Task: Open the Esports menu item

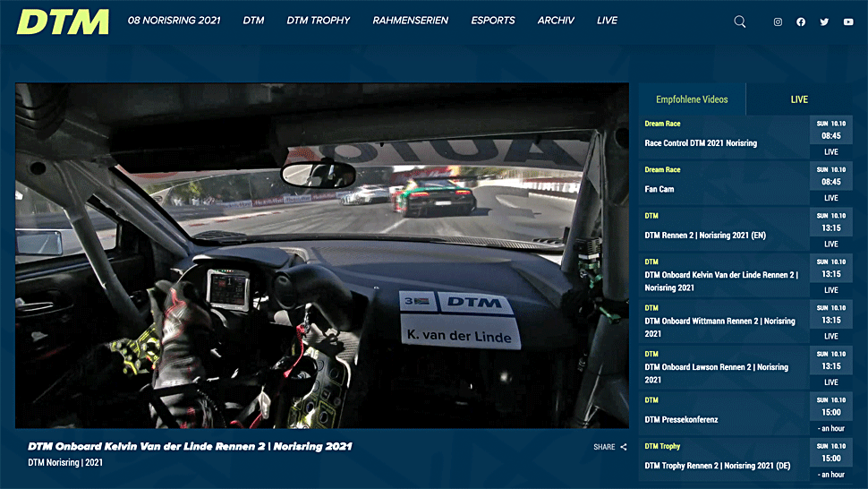Action: coord(493,21)
